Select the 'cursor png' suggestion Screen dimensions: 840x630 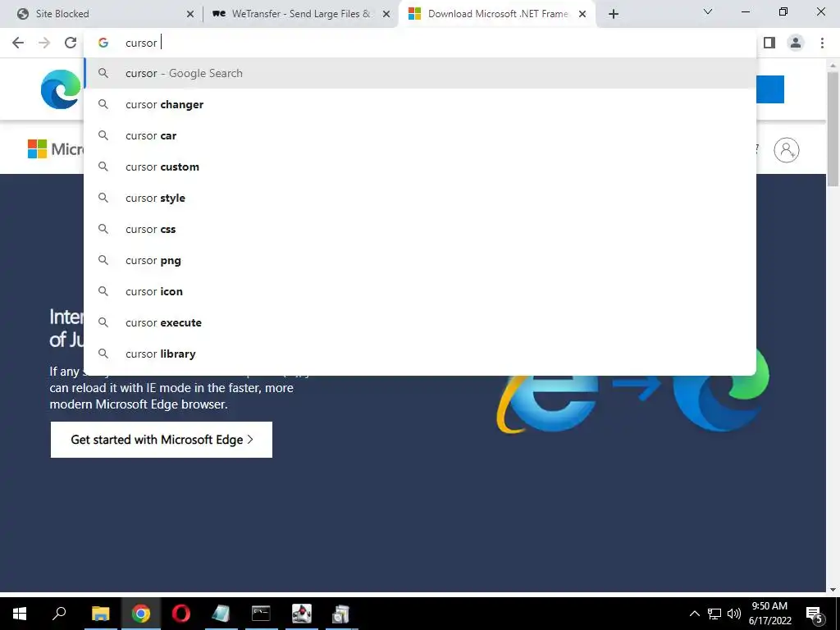tap(420, 260)
